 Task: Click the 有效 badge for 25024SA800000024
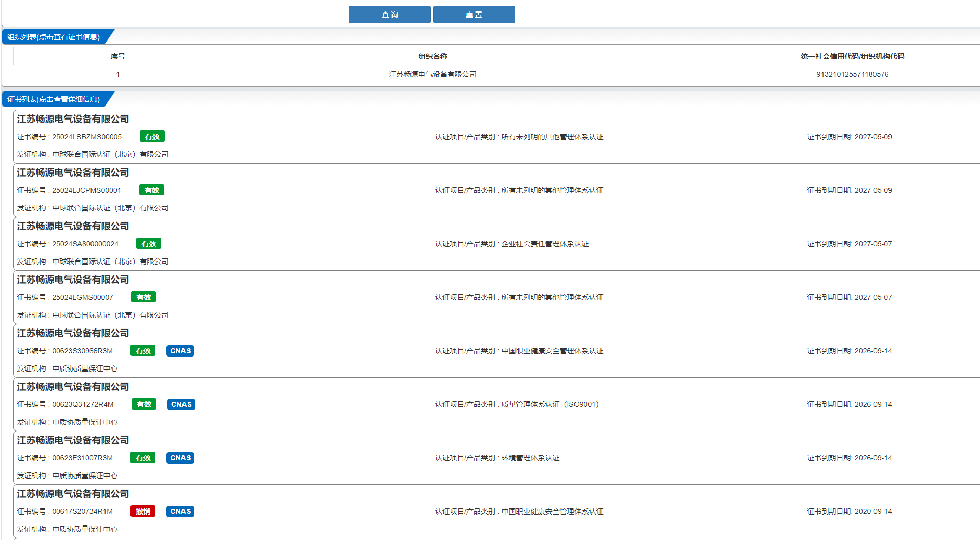pos(149,244)
